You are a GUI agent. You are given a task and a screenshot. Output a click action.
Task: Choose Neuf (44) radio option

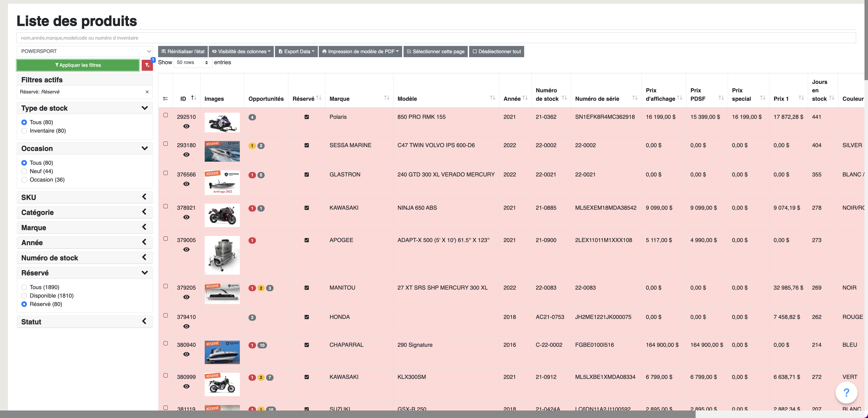click(x=24, y=171)
